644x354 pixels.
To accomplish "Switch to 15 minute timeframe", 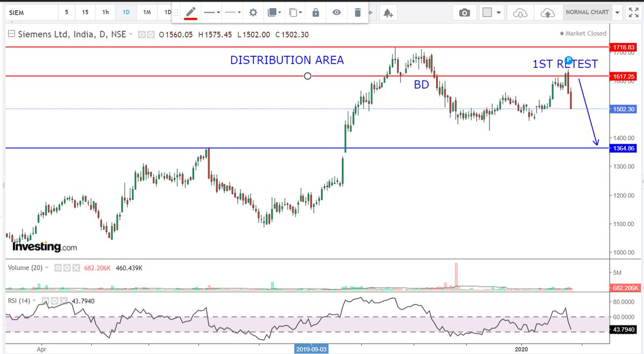I will coord(86,12).
